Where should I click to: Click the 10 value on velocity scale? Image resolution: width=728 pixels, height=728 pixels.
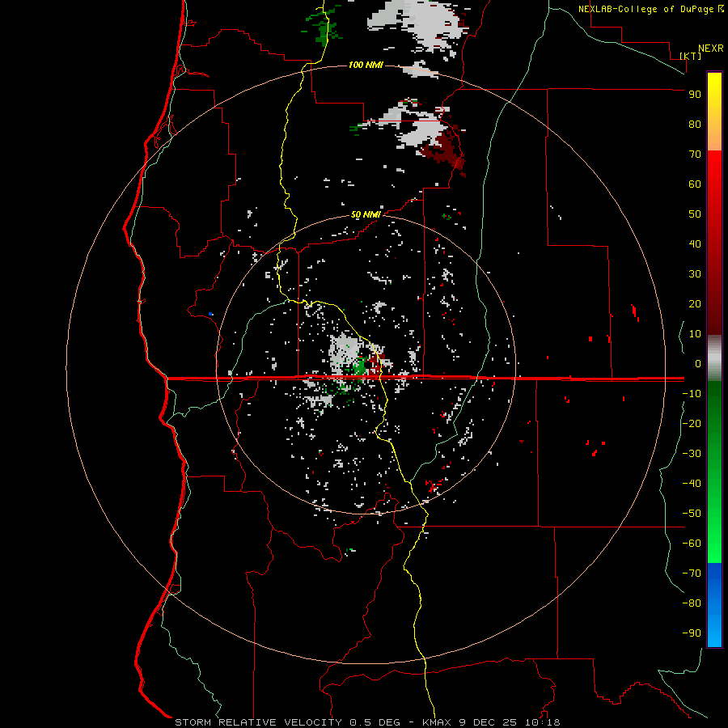click(x=695, y=334)
